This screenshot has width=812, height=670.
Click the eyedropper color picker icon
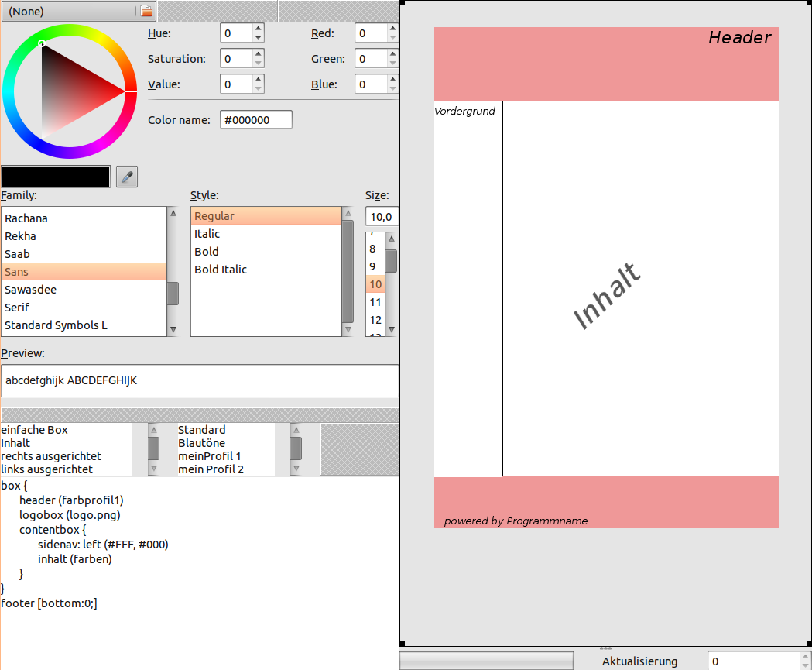(127, 177)
